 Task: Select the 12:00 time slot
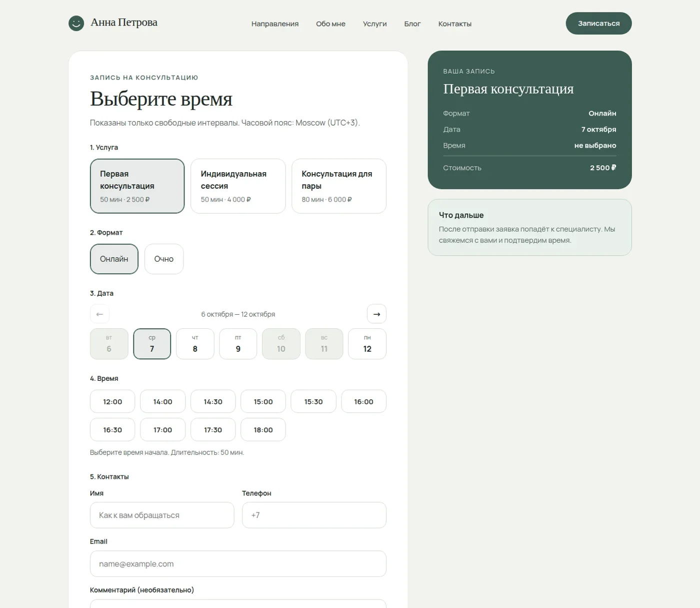[112, 401]
